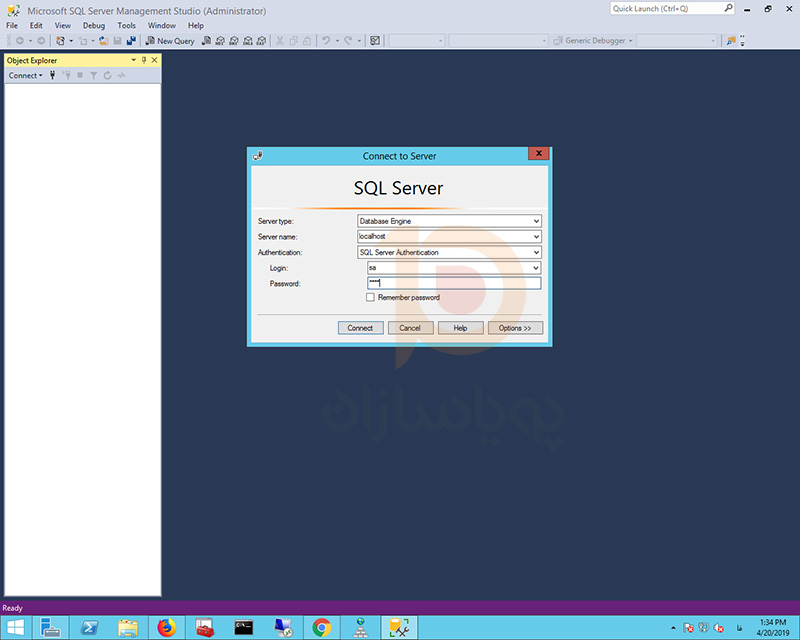The image size is (800, 640).
Task: Open Google Chrome from the taskbar
Action: click(322, 627)
